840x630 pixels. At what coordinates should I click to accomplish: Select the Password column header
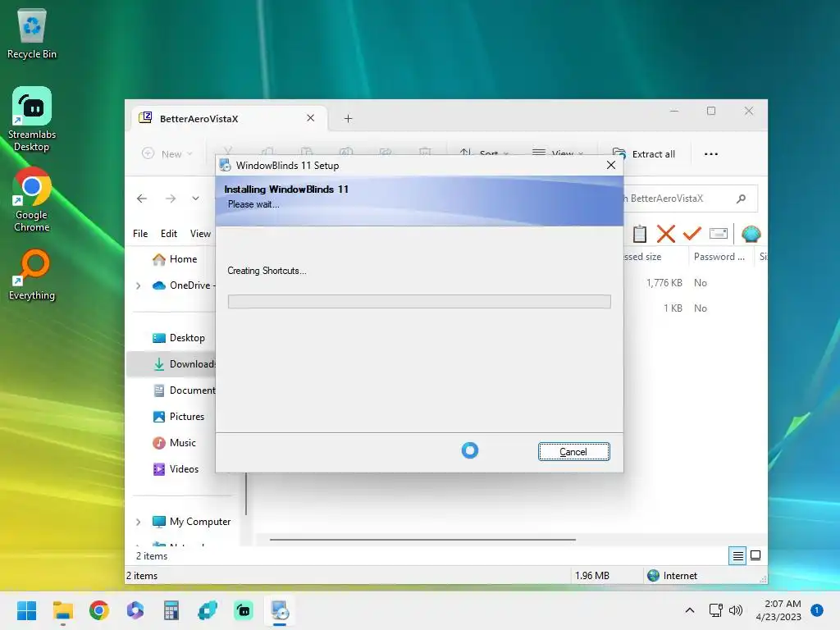(x=720, y=257)
